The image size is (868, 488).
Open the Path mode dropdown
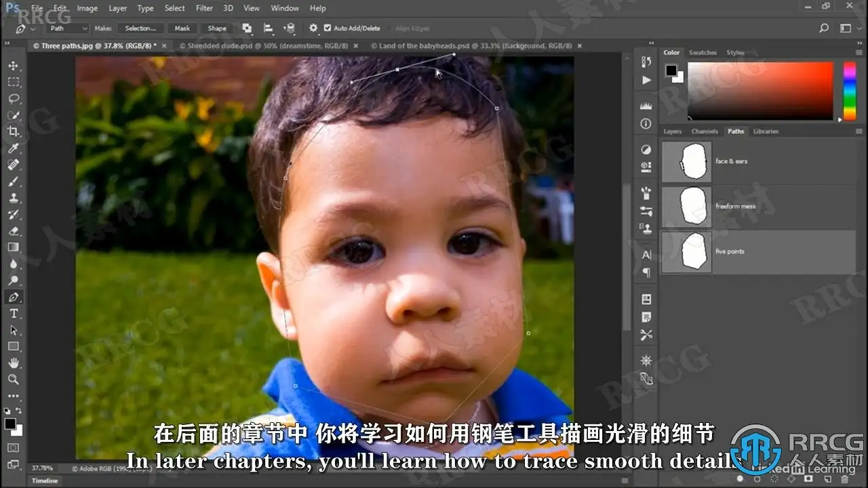[68, 28]
